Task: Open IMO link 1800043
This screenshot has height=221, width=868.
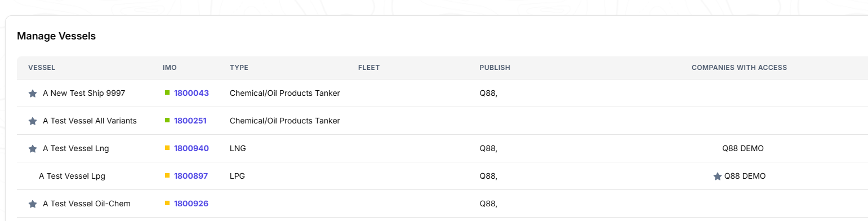Action: click(x=192, y=93)
